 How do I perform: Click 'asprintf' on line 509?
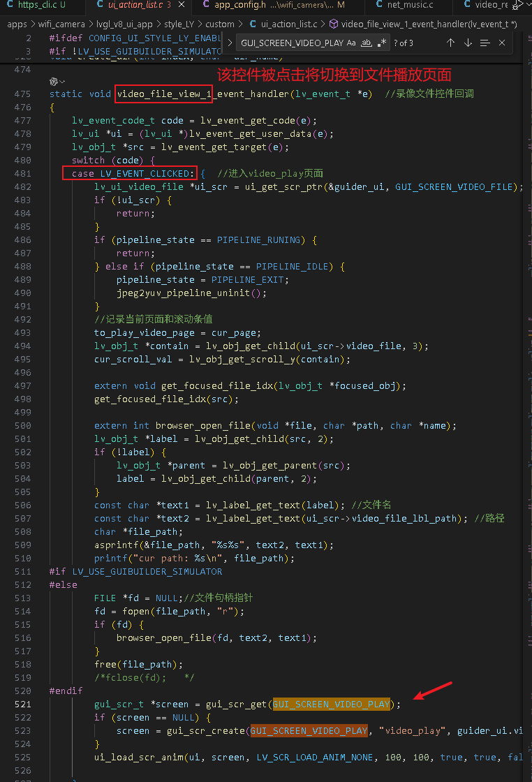click(x=116, y=545)
